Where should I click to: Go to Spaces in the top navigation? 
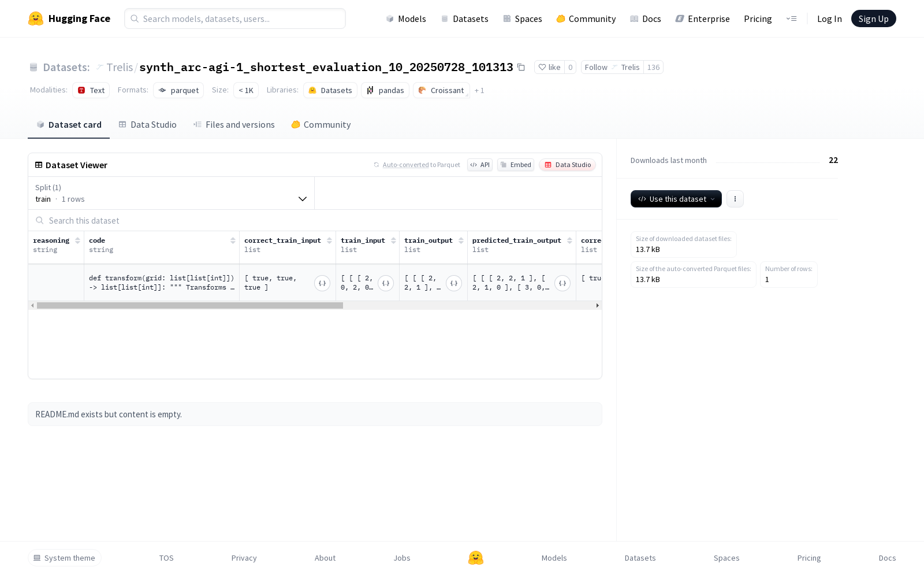pyautogui.click(x=523, y=18)
